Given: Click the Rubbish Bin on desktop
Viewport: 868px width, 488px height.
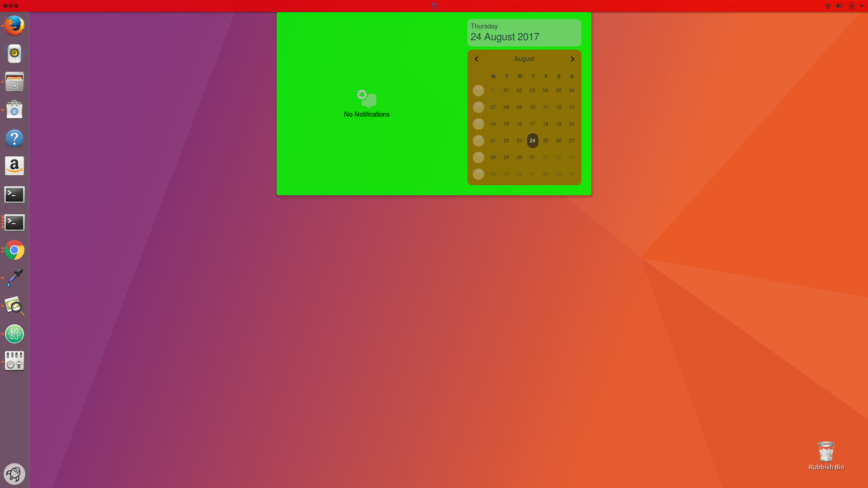Looking at the screenshot, I should click(x=826, y=453).
